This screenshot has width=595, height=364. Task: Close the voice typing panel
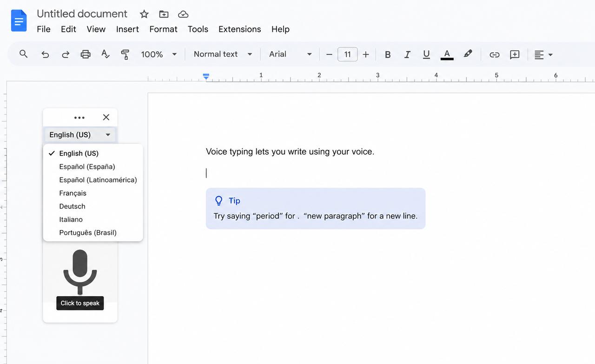(x=106, y=117)
